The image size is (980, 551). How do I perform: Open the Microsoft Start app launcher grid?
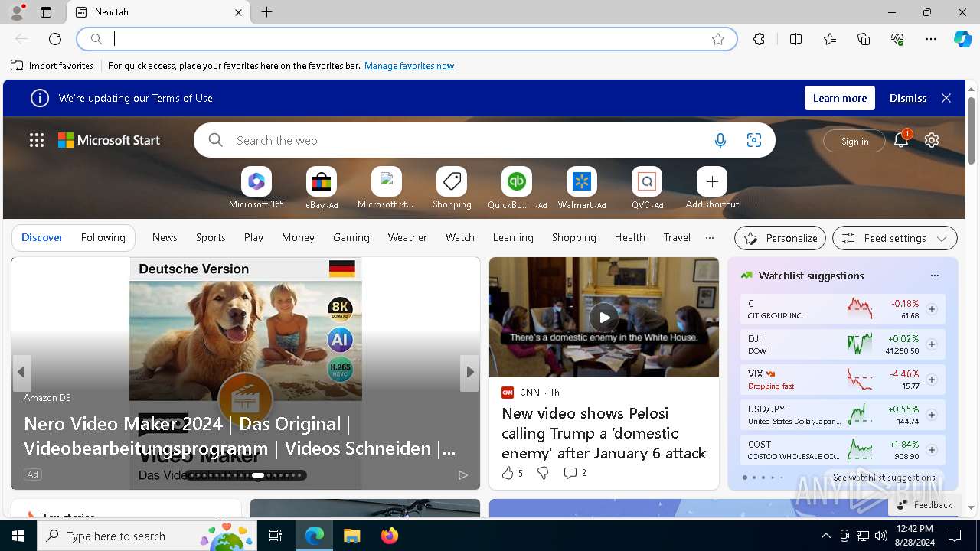(37, 140)
